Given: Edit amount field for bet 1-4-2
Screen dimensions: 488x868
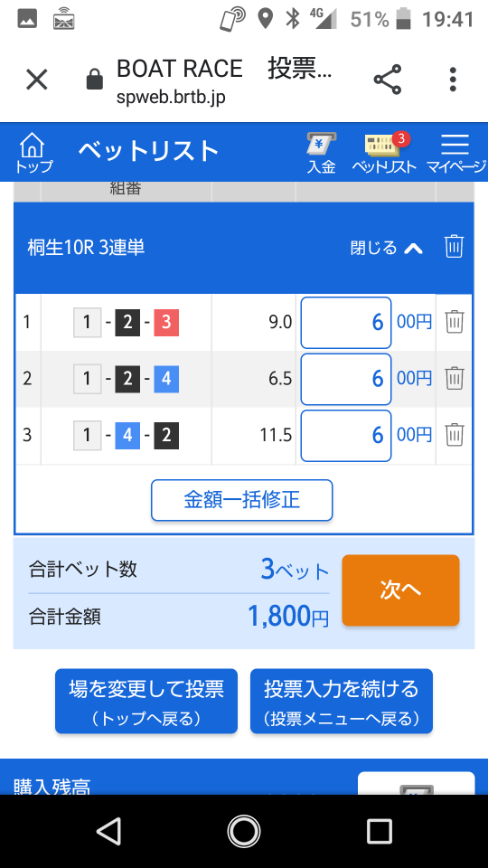Looking at the screenshot, I should [x=346, y=436].
